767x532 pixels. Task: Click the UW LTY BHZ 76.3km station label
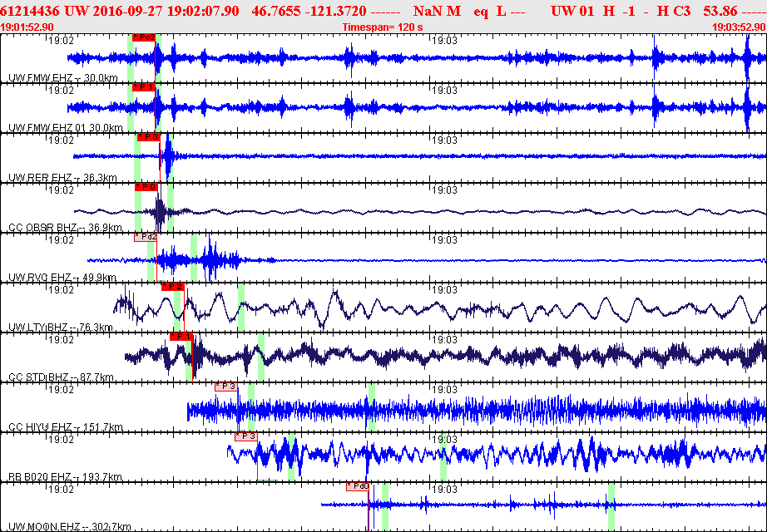pyautogui.click(x=61, y=328)
